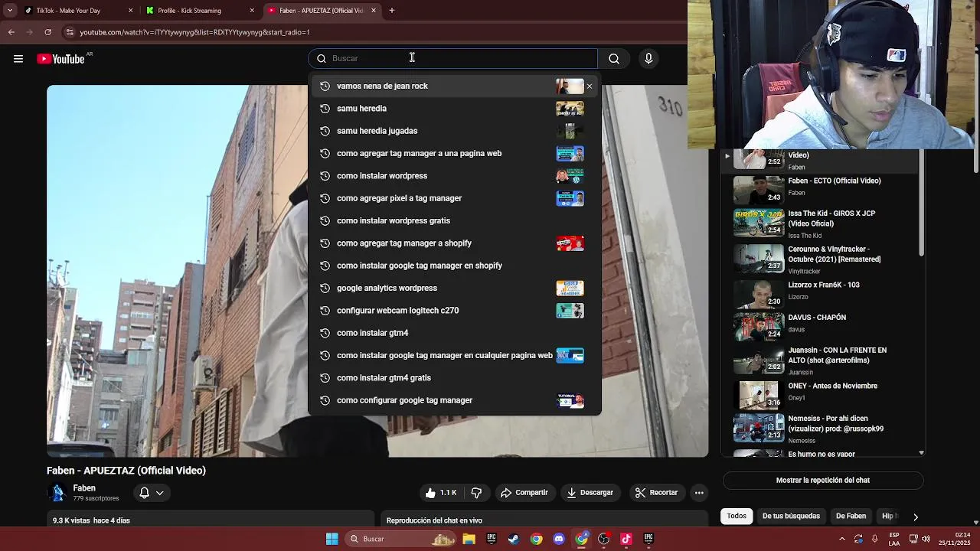
Task: Open the browser tab search dropdown arrow
Action: pos(10,11)
